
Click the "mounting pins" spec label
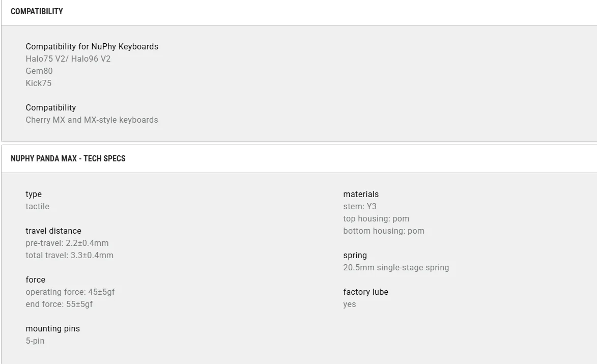53,329
